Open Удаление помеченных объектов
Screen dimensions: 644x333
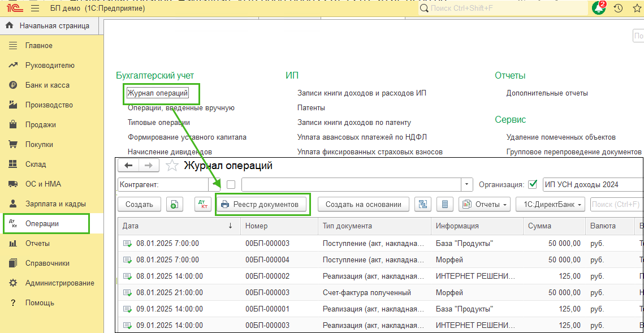point(561,137)
